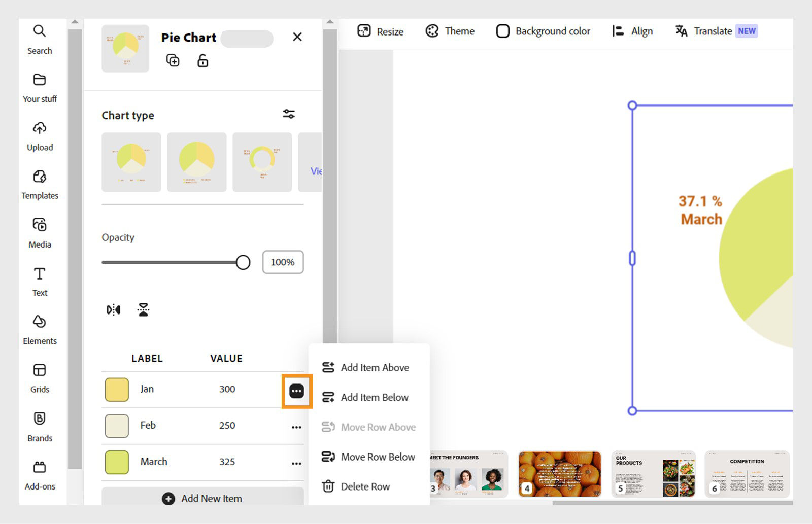Screen dimensions: 812x524
Task: Open the Search panel in sidebar
Action: (40, 39)
